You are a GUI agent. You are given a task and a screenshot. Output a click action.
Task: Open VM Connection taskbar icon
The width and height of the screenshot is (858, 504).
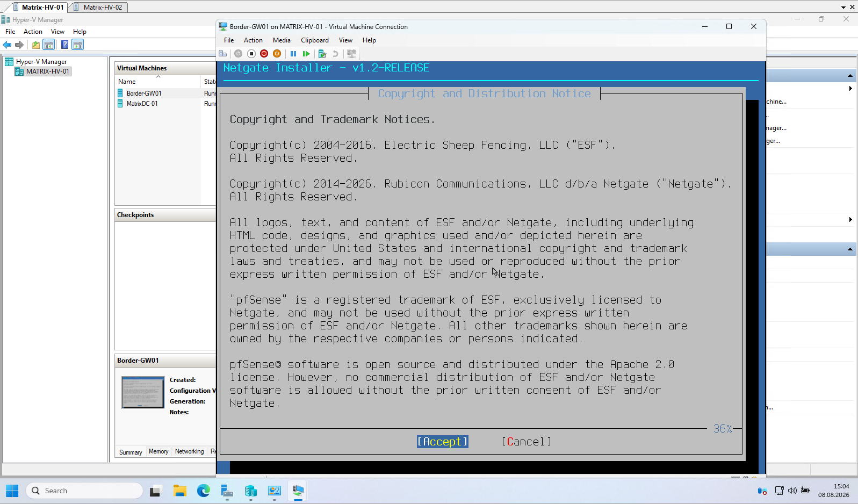(x=298, y=491)
